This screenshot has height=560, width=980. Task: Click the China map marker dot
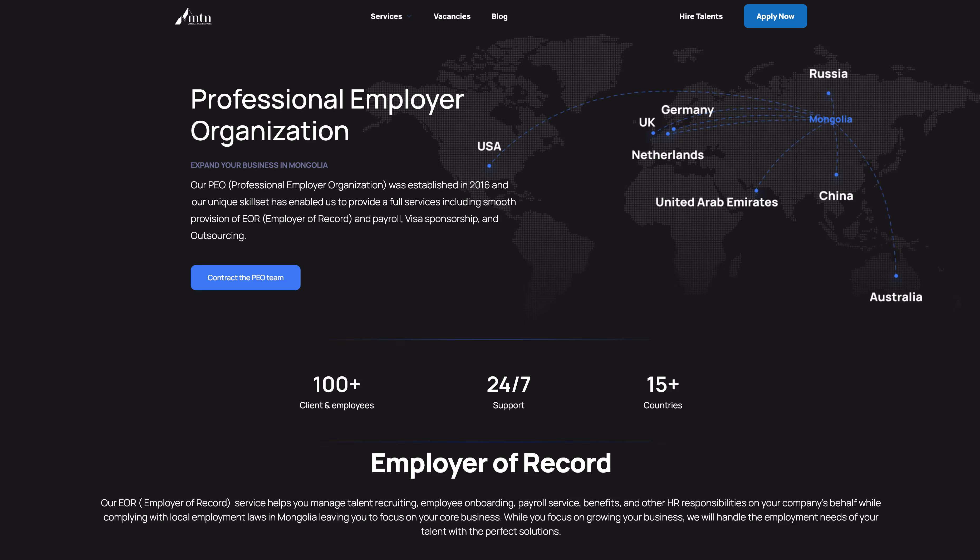tap(836, 175)
